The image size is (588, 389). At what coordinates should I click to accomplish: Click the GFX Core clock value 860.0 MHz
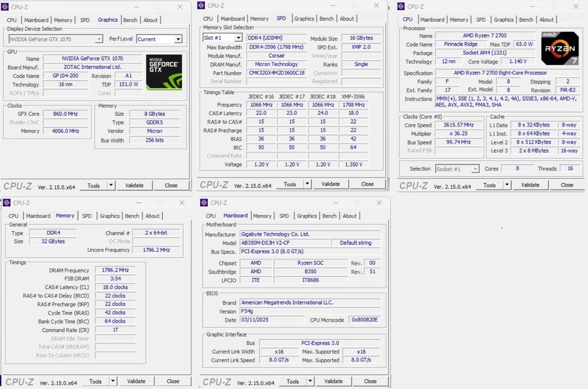65,114
